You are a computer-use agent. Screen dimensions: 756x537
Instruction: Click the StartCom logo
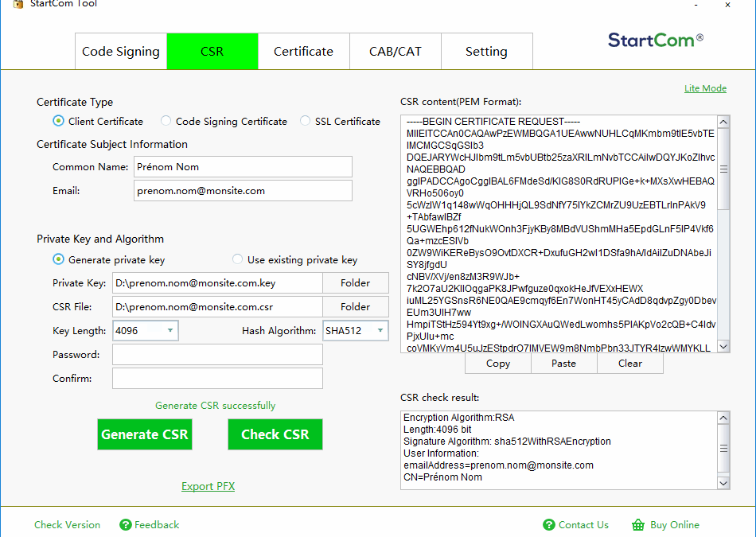click(655, 40)
